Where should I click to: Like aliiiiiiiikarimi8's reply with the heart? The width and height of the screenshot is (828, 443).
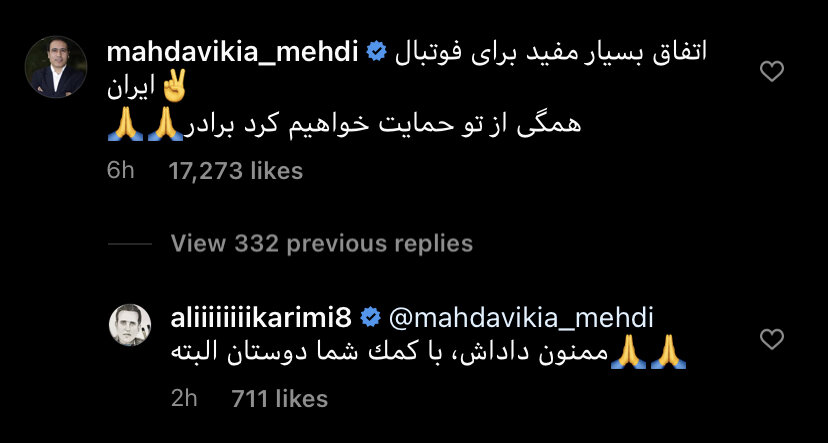click(x=771, y=339)
